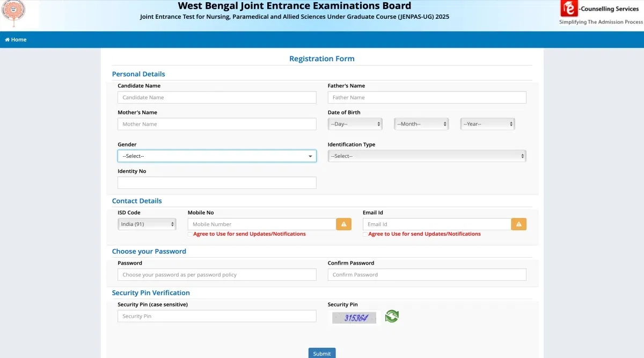Open the Home menu item
This screenshot has width=644, height=358.
click(16, 40)
